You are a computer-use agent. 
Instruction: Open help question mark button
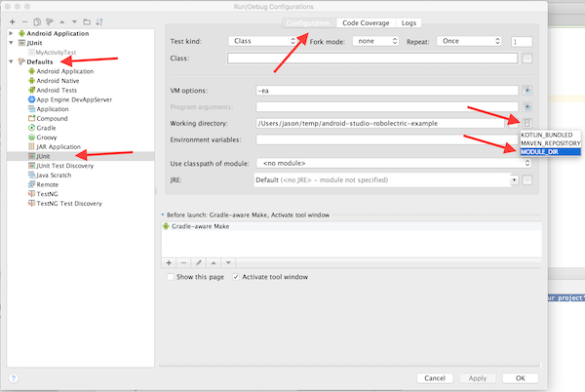pyautogui.click(x=13, y=378)
